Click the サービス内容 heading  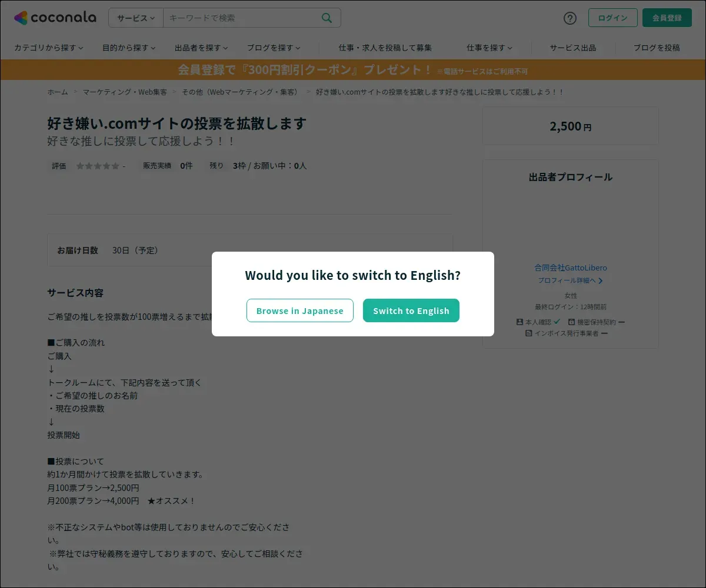click(75, 293)
